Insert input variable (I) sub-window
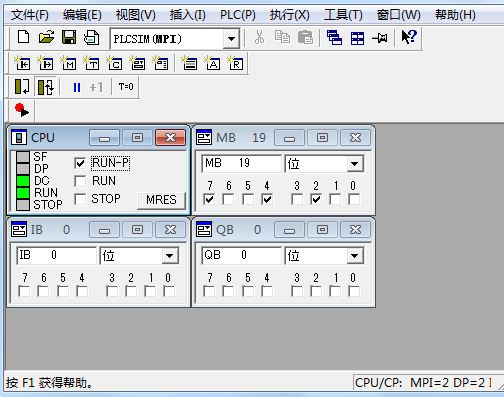This screenshot has height=397, width=504. 22,63
